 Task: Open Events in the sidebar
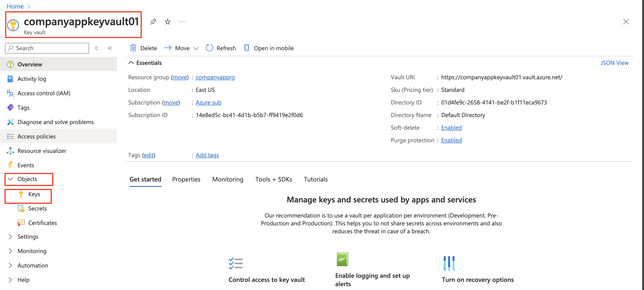click(x=59, y=165)
